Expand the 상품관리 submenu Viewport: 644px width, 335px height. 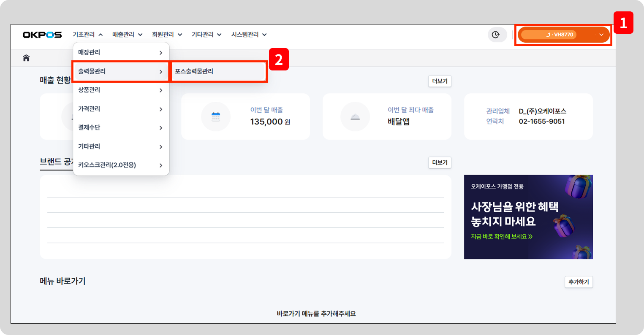click(x=121, y=90)
